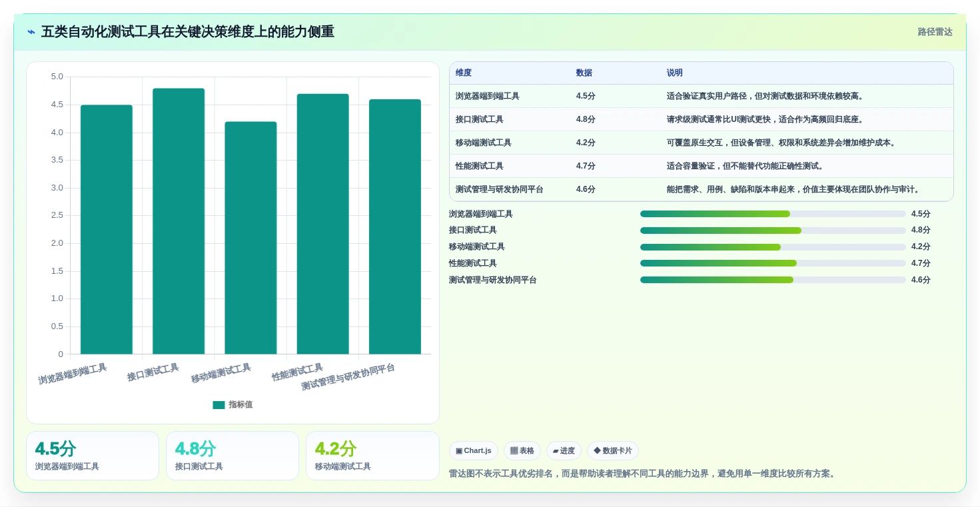Viewport: 980px width, 507px height.
Task: Click the 移动端测试工具 cell in the table
Action: 484,143
